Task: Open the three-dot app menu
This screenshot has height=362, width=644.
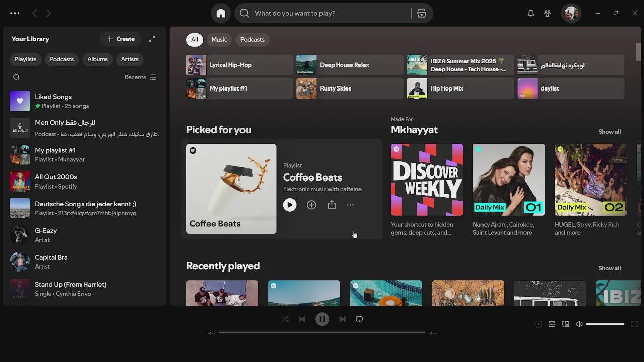Action: coord(15,13)
